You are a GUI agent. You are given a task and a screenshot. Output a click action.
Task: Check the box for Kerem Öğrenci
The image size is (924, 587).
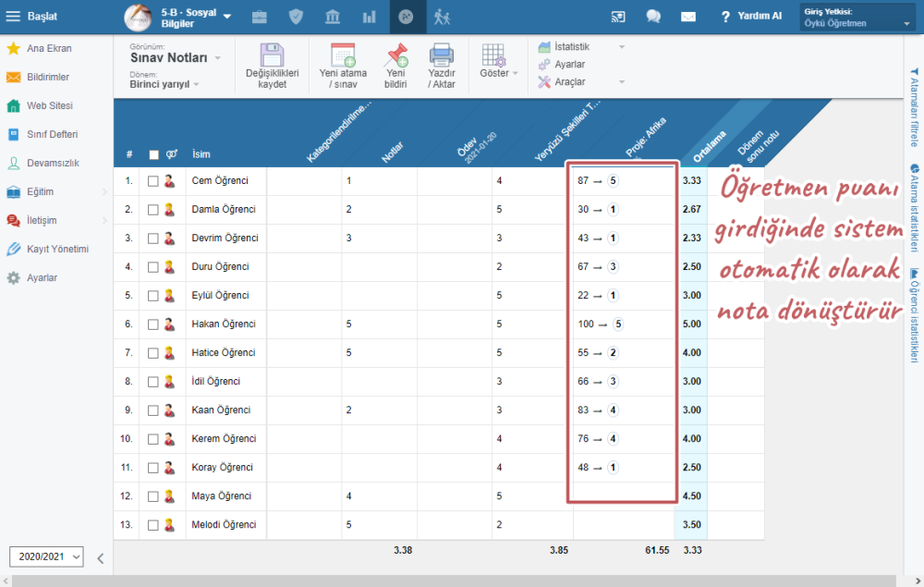pos(153,440)
